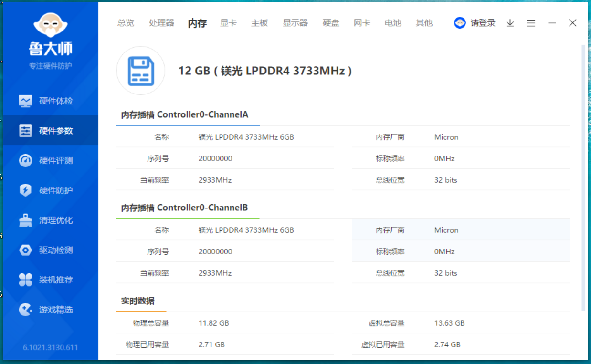The width and height of the screenshot is (591, 364).
Task: Click the 硬件体检 monitor icon in sidebar
Action: click(25, 101)
